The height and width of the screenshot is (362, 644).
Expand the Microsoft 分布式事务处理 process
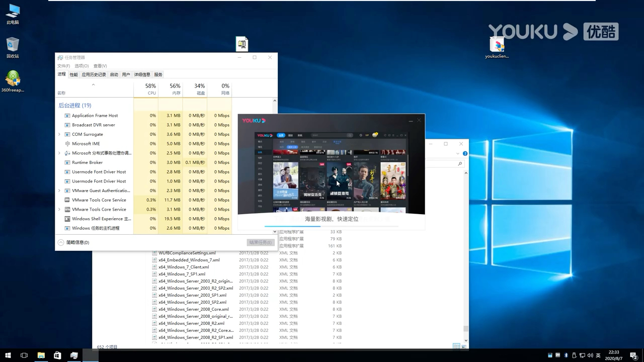59,153
